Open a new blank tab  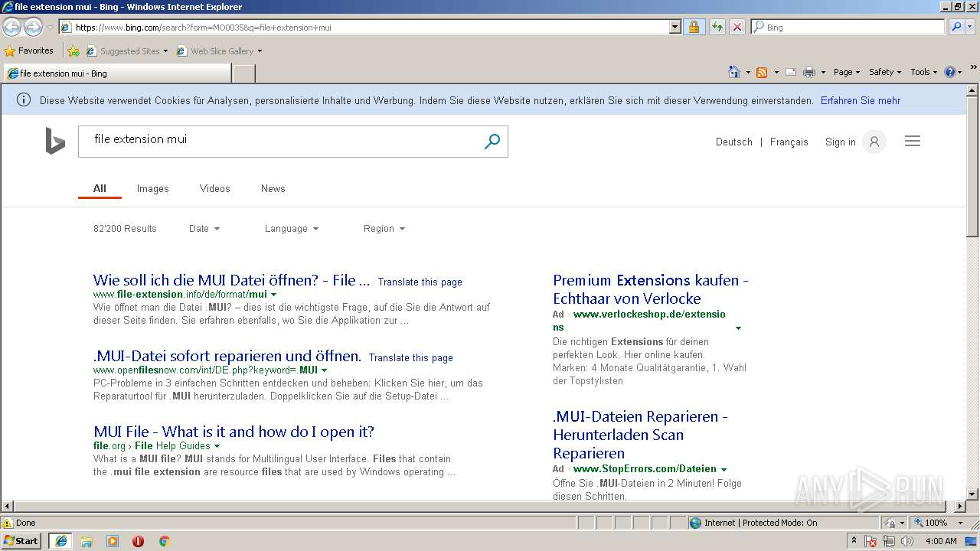pyautogui.click(x=243, y=73)
